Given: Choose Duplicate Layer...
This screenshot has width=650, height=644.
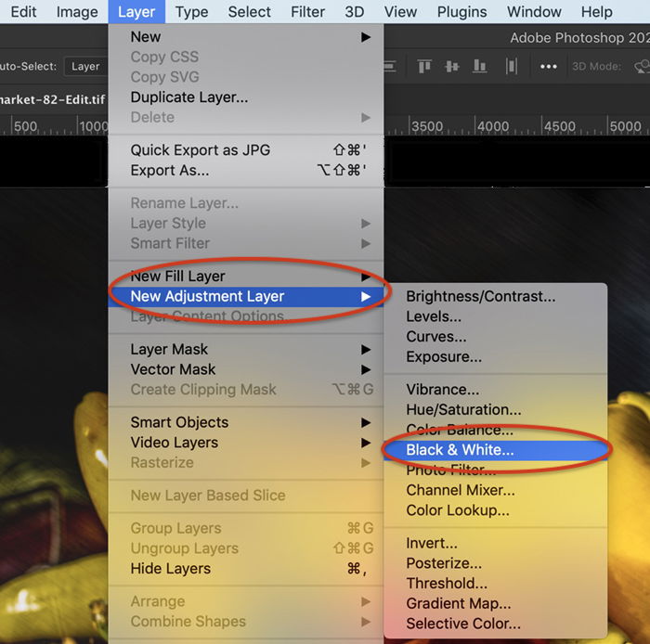Looking at the screenshot, I should (246, 97).
